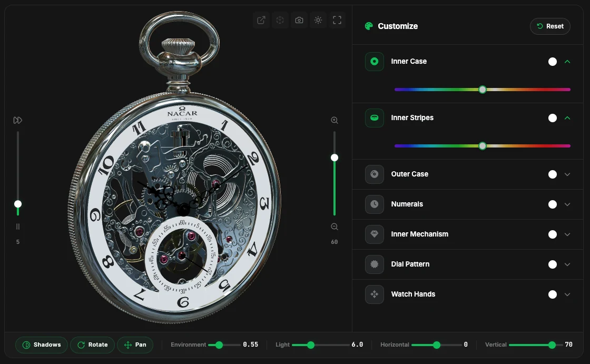Image resolution: width=590 pixels, height=364 pixels.
Task: Click the Inner Stripes hue slider handle
Action: [x=483, y=146]
